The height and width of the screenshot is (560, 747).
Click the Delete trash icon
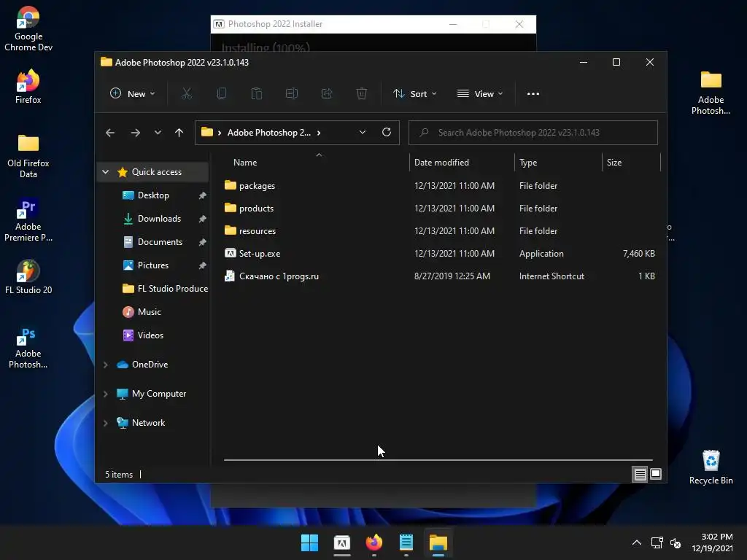point(362,94)
